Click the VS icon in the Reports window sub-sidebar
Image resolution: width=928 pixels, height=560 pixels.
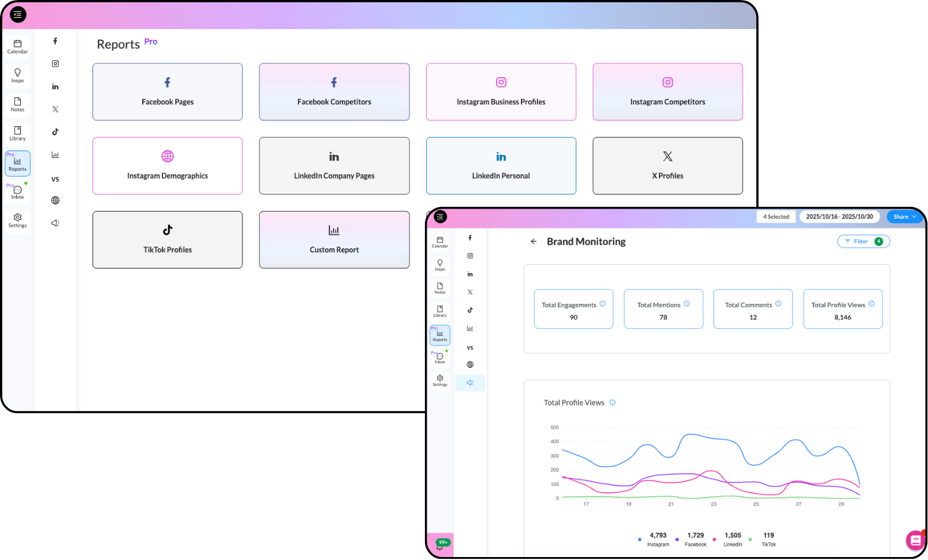point(55,179)
